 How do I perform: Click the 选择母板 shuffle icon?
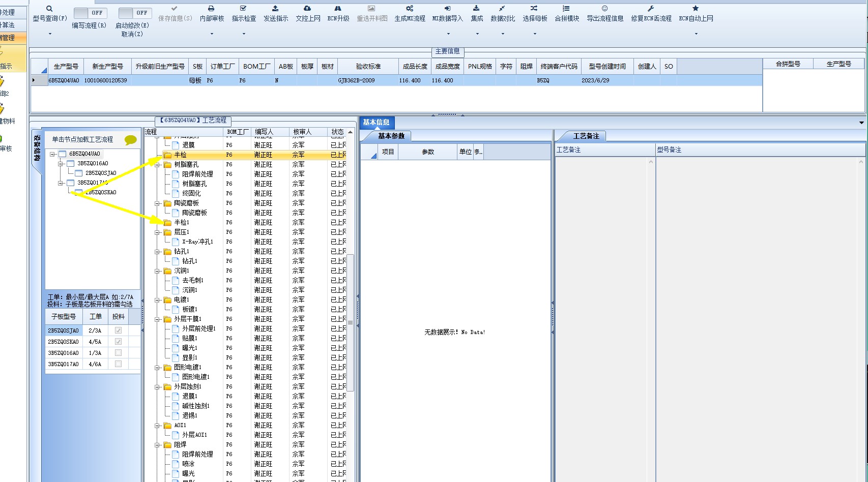[534, 9]
